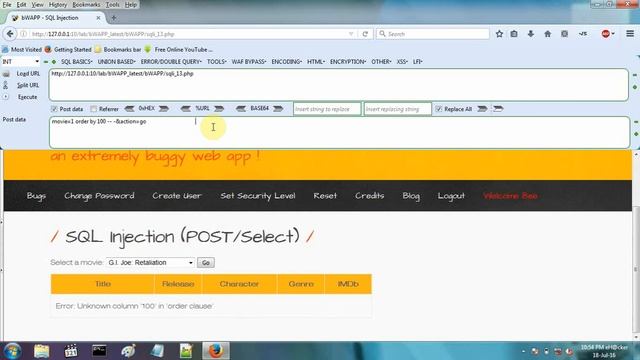Expand LFI menu in HackBar
Image resolution: width=640 pixels, height=360 pixels.
(417, 62)
